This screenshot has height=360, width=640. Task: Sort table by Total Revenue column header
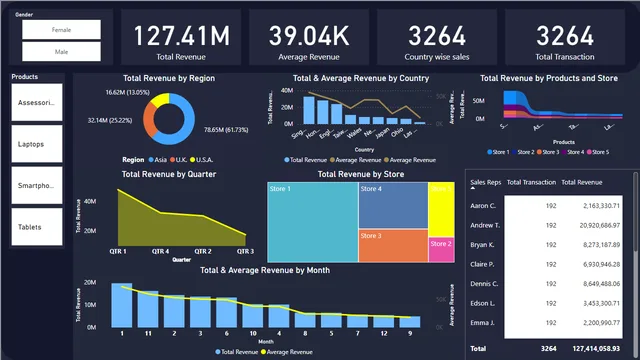click(x=582, y=182)
